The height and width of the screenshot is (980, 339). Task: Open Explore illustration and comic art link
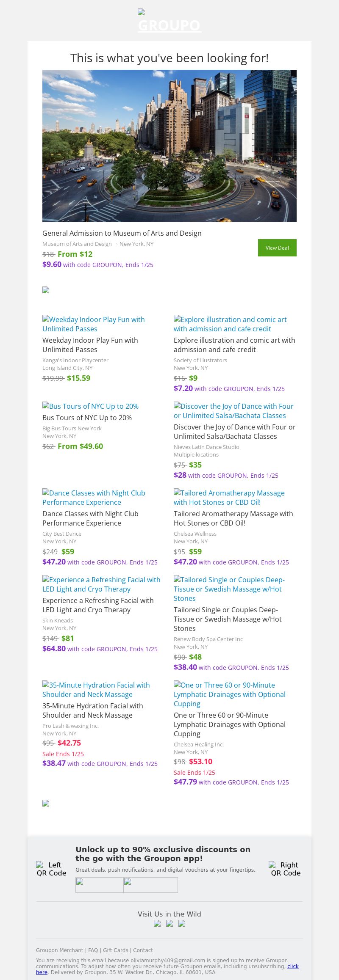pyautogui.click(x=230, y=324)
